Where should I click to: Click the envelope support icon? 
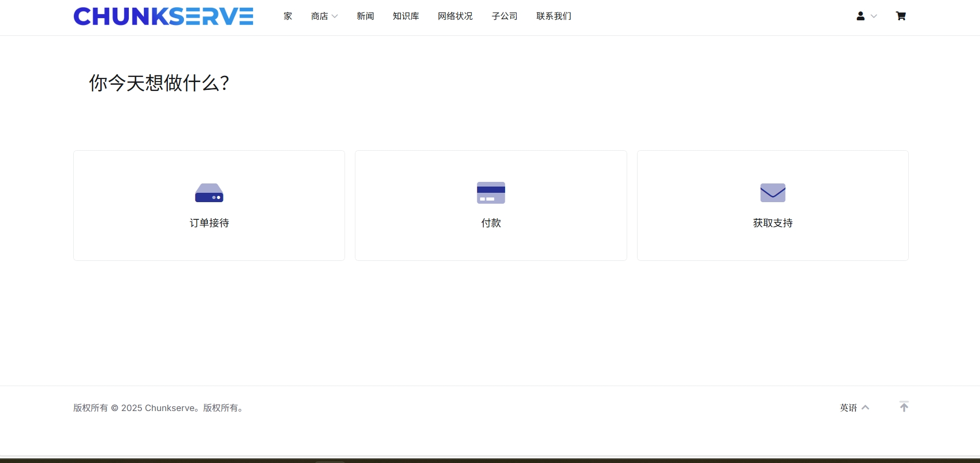point(773,193)
